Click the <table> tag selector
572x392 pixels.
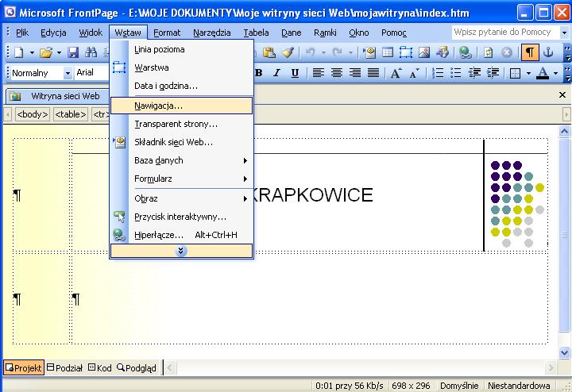[x=71, y=114]
